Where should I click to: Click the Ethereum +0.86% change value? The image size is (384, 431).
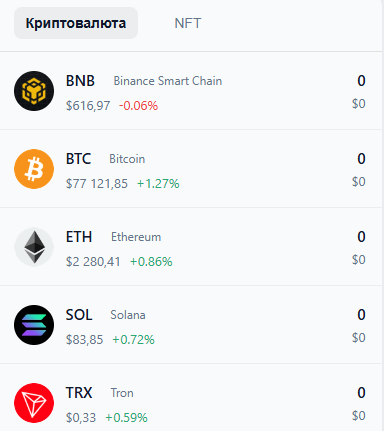click(151, 262)
